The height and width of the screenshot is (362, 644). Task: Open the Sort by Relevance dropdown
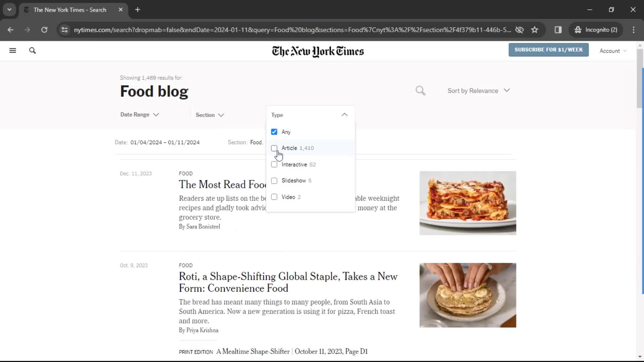click(479, 90)
